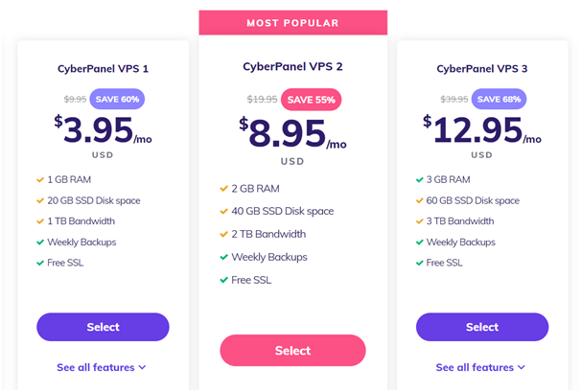This screenshot has width=581, height=392.
Task: Click the SAVE 68% badge
Action: point(499,99)
